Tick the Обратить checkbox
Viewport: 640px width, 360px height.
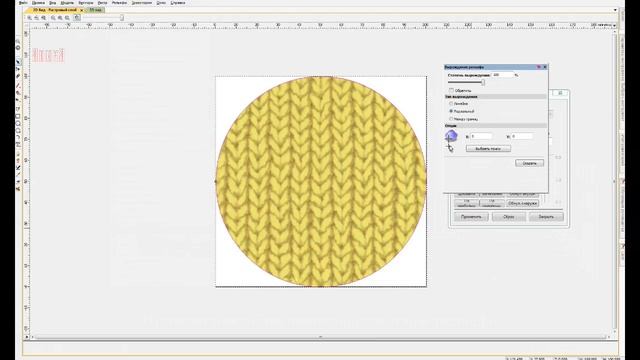tap(451, 90)
